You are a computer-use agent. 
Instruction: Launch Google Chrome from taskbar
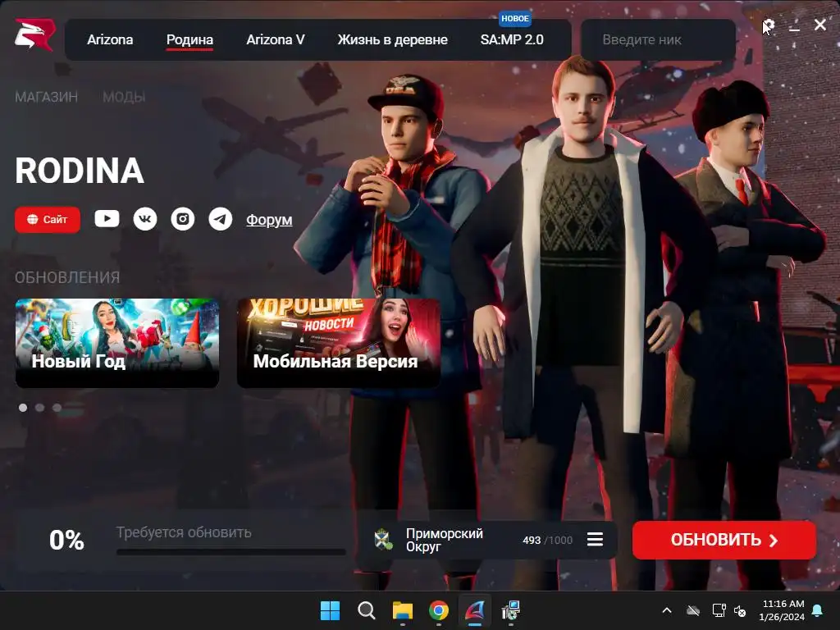click(x=439, y=610)
